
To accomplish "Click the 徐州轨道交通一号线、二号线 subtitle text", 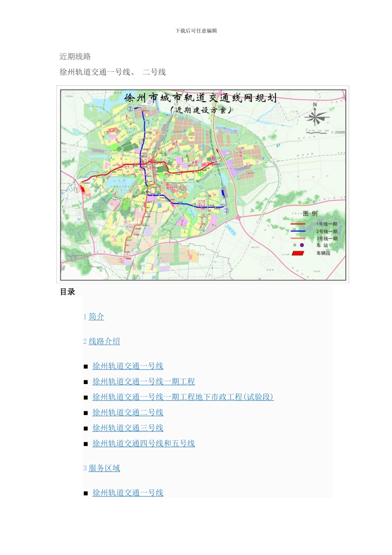I will 113,72.
